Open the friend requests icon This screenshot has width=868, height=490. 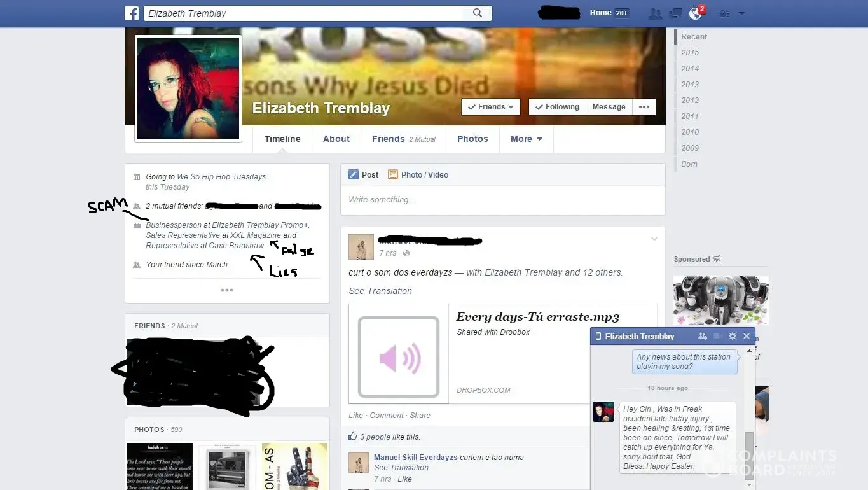655,13
